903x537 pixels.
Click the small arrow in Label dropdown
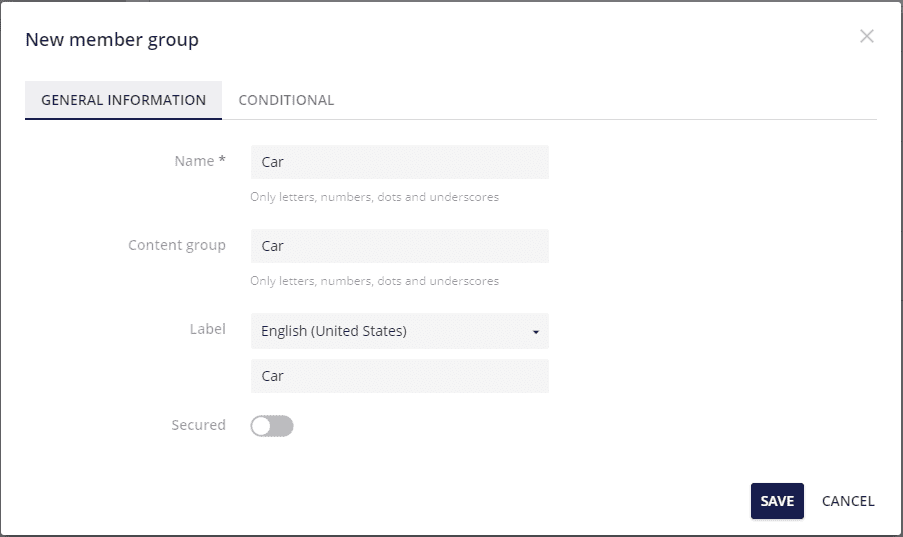click(536, 332)
